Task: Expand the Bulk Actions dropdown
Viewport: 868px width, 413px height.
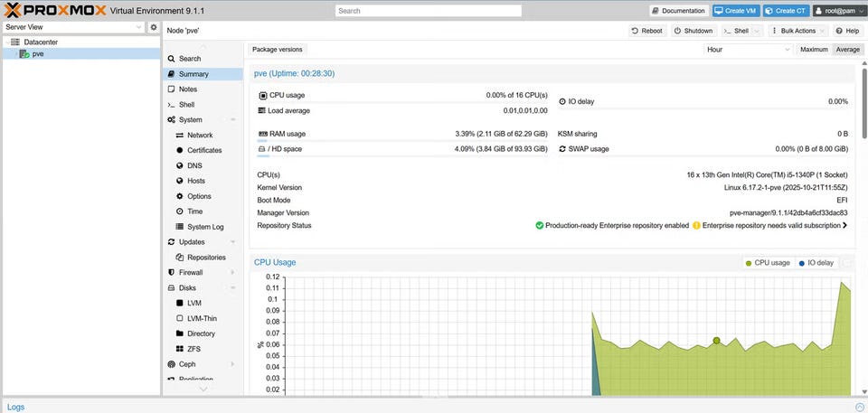Action: [793, 31]
